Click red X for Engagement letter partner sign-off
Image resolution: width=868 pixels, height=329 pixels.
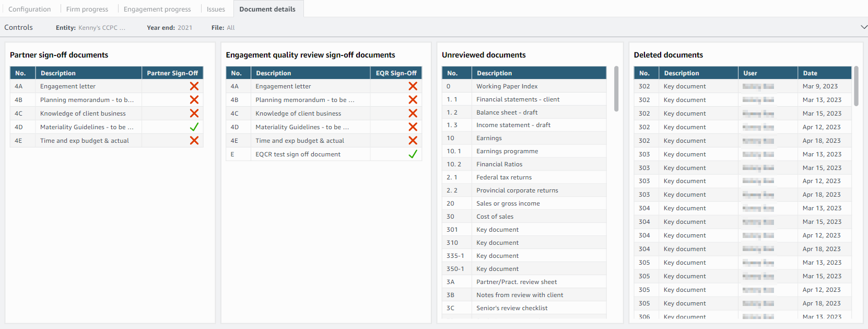(194, 86)
